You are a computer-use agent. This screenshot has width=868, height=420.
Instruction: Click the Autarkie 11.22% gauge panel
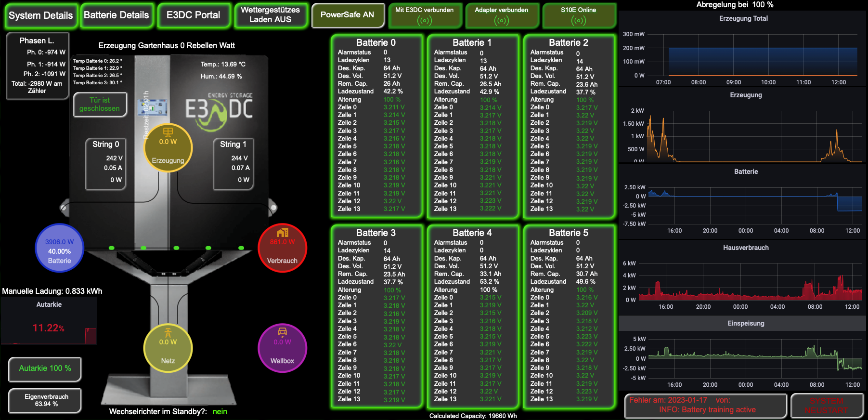click(49, 321)
